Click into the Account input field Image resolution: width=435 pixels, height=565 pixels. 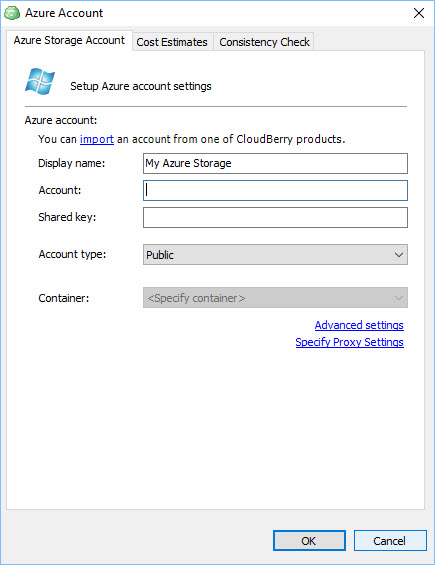[x=275, y=190]
